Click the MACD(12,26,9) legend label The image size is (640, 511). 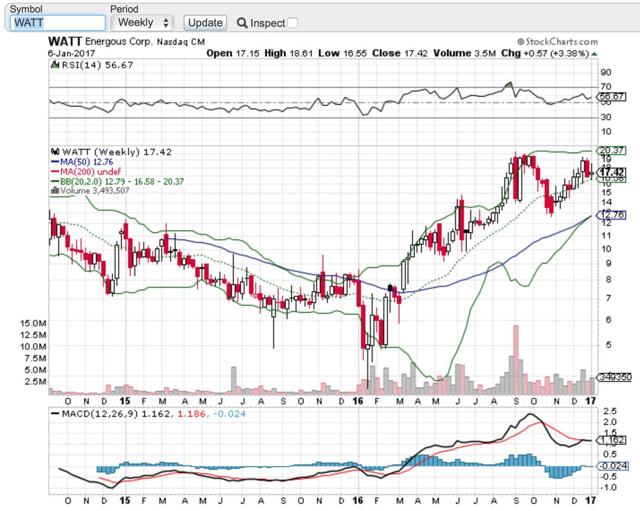(x=101, y=414)
